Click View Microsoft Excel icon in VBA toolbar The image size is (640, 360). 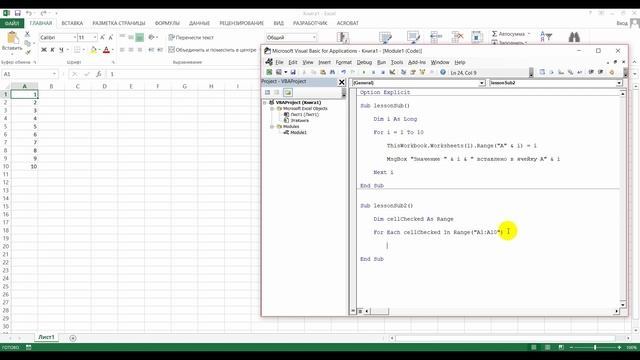(x=269, y=72)
